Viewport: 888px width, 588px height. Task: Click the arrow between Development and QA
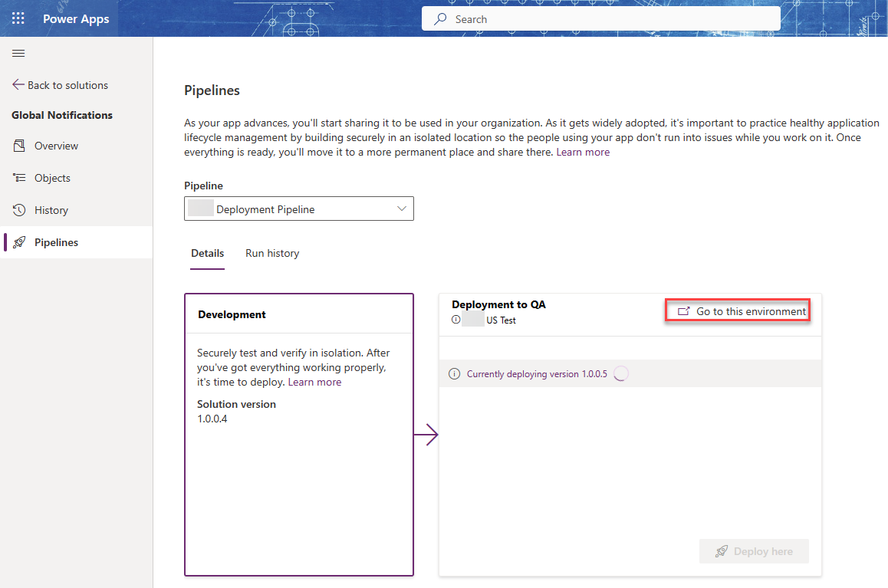pos(426,435)
